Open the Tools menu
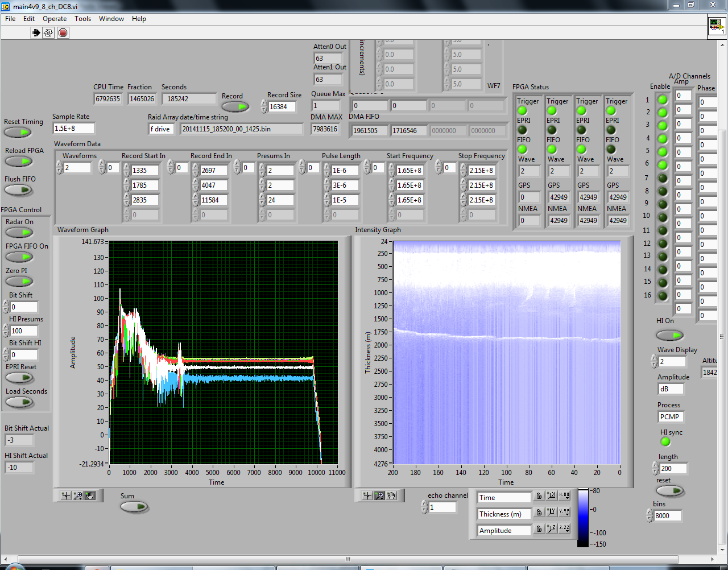Viewport: 728px width, 570px height. pos(82,19)
